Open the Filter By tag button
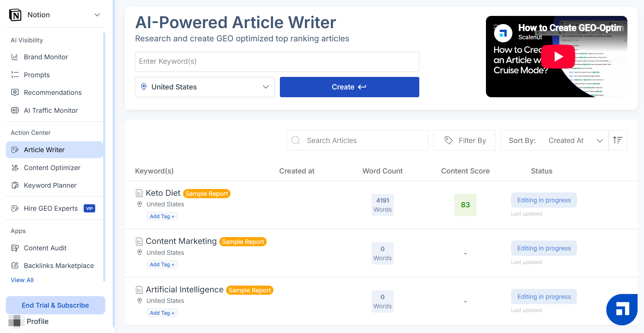644x333 pixels. 464,140
